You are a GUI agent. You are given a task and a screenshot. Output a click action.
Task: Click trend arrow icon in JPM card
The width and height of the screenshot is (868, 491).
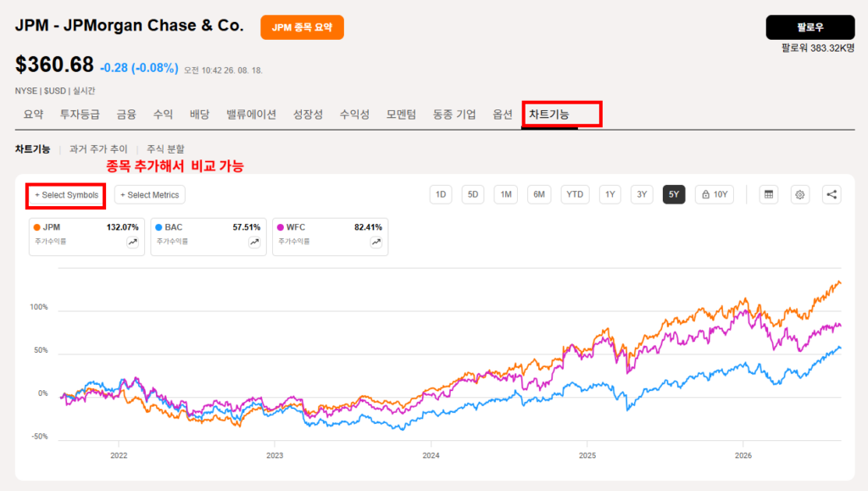tap(133, 242)
